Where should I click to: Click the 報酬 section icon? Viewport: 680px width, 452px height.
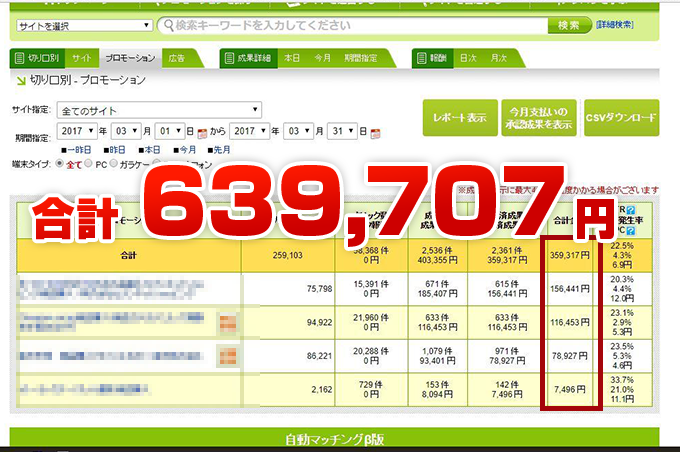click(x=420, y=58)
